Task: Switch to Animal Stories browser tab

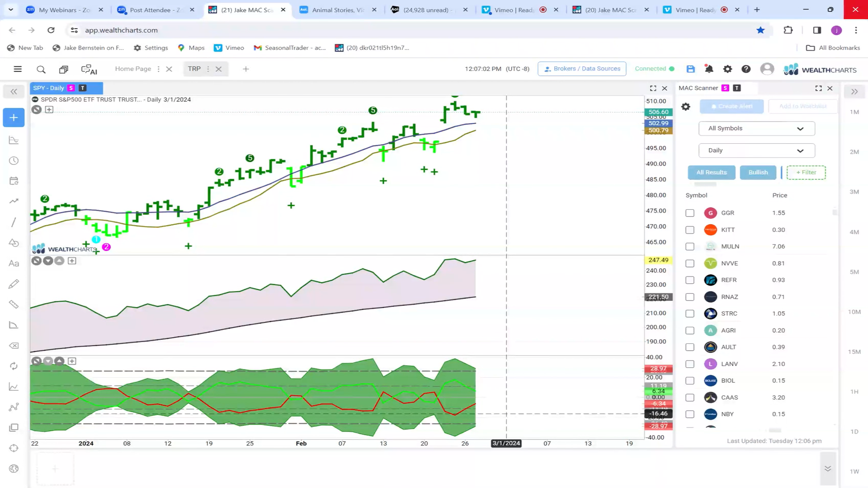Action: (x=338, y=9)
